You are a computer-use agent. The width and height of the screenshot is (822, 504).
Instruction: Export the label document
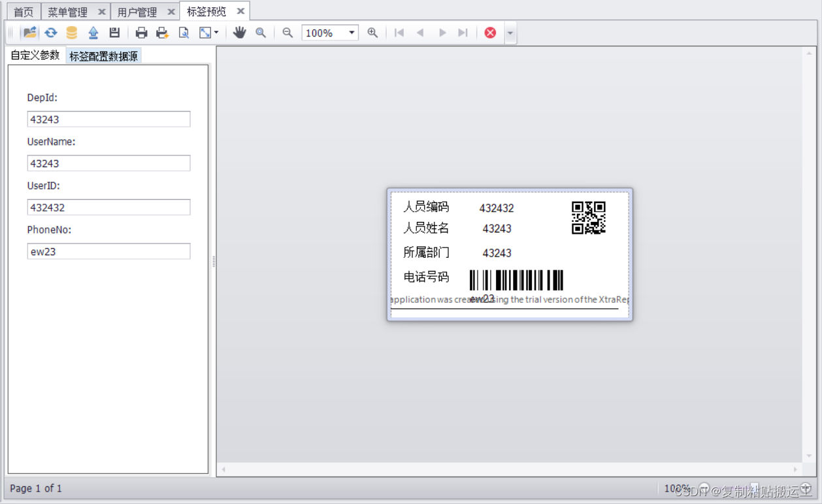(x=93, y=32)
